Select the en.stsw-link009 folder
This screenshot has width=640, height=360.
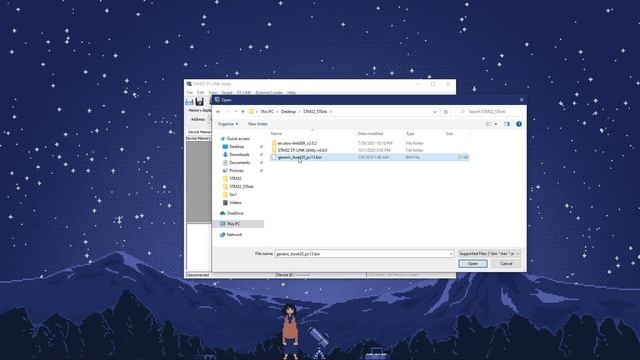pyautogui.click(x=297, y=143)
